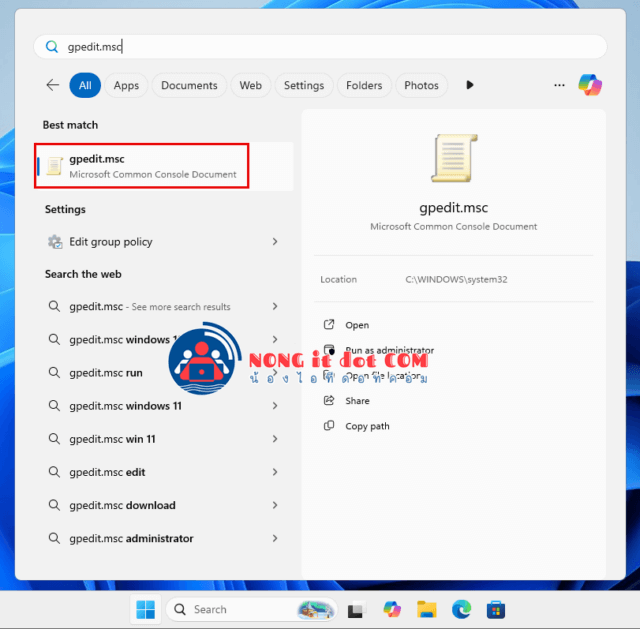Expand chevron for gpedit.msc administrator

coord(275,538)
